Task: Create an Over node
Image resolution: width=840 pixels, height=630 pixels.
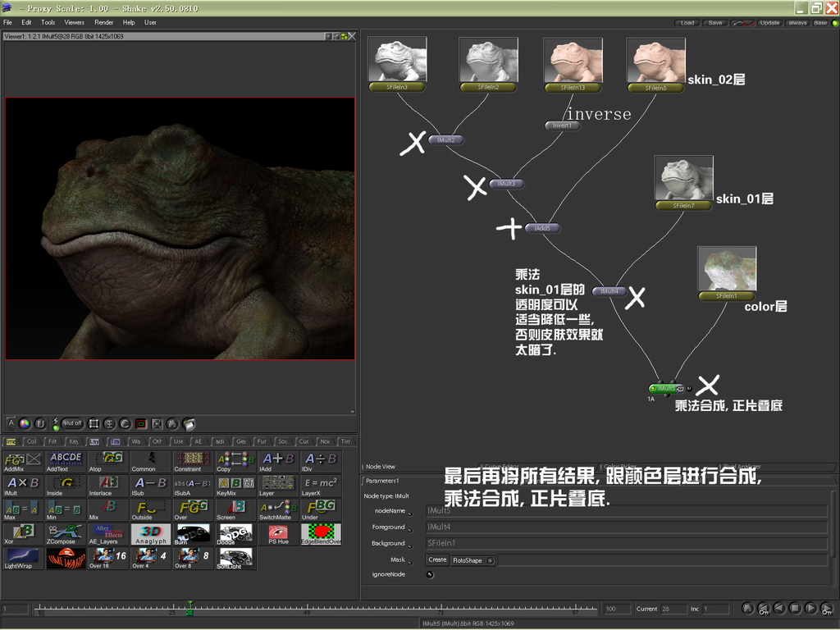Action: (x=193, y=510)
